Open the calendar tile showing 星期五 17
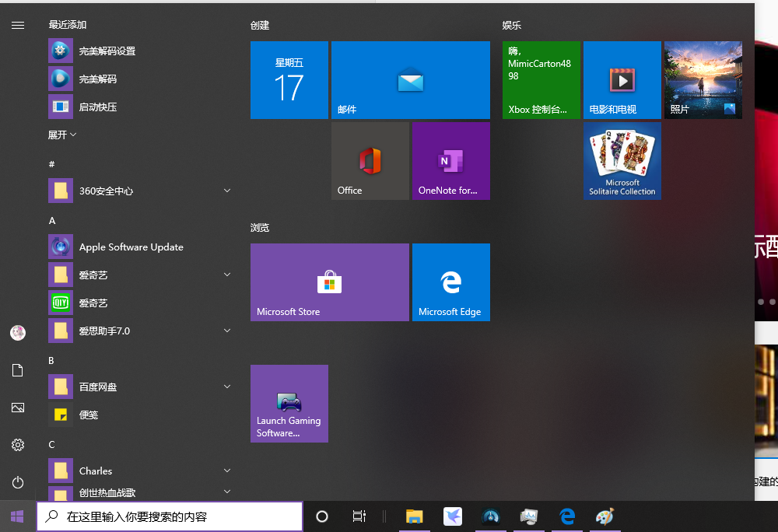Image resolution: width=778 pixels, height=532 pixels. point(289,80)
